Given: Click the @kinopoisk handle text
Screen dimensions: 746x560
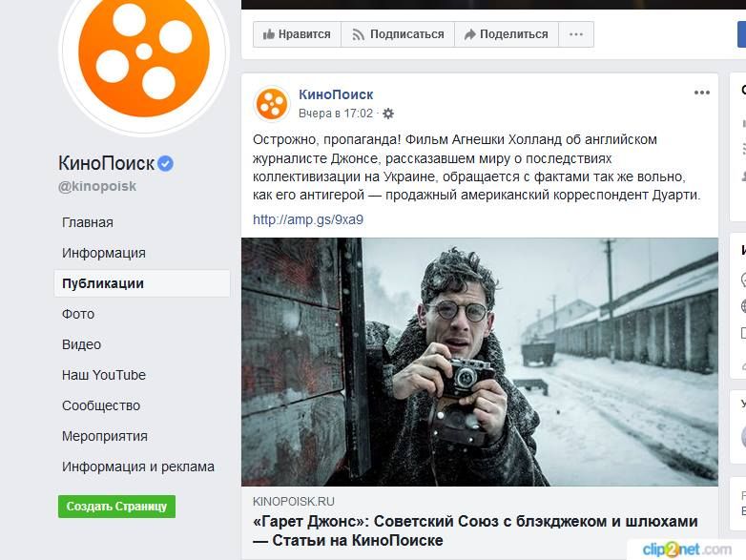Looking at the screenshot, I should click(x=97, y=186).
